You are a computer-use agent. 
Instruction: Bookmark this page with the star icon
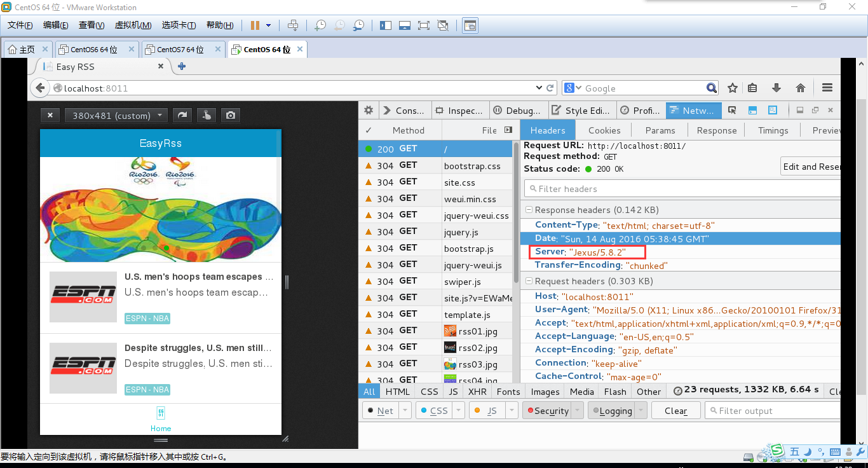(x=733, y=88)
